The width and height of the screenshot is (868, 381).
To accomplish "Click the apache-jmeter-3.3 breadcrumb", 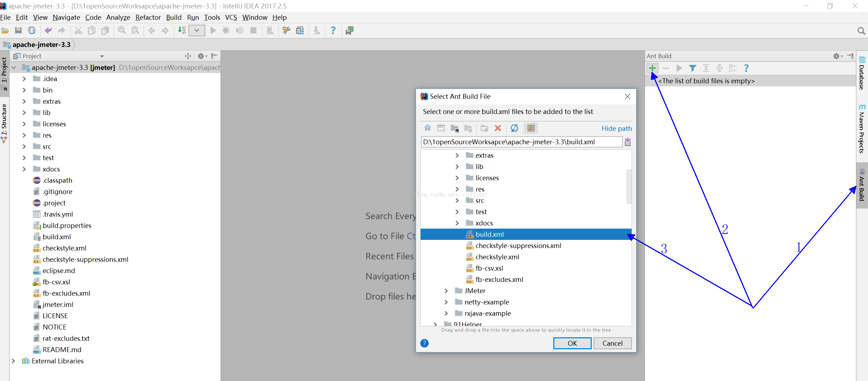I will (x=37, y=44).
